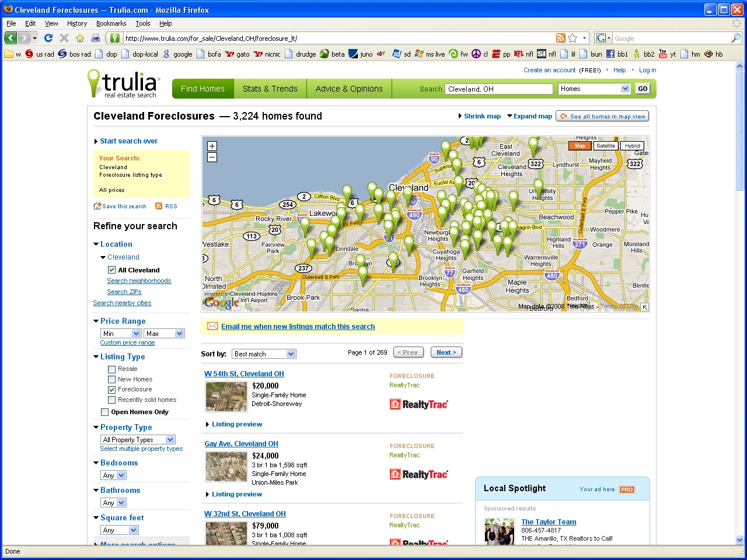Open the W 54th St listing thumbnail
Image resolution: width=747 pixels, height=560 pixels.
click(x=226, y=397)
